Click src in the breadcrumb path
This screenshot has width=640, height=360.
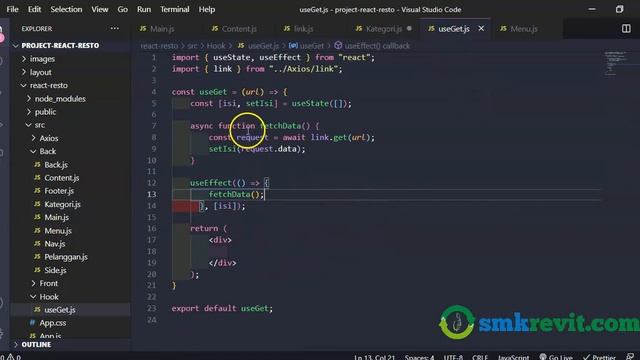[x=192, y=46]
